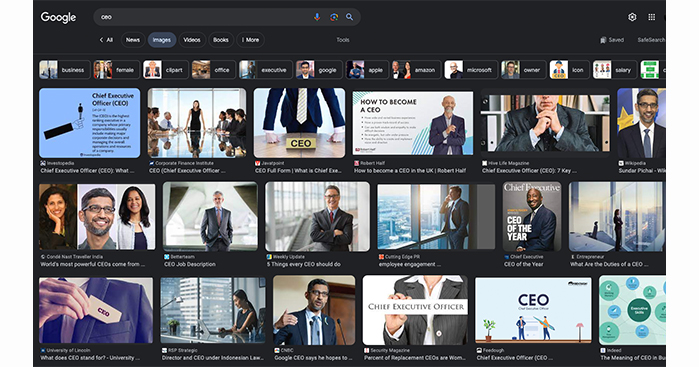Image resolution: width=699 pixels, height=367 pixels.
Task: Open the Tools options
Action: point(343,40)
